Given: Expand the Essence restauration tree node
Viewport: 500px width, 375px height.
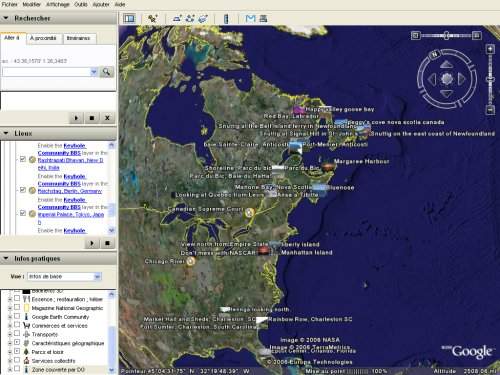Looking at the screenshot, I should pos(10,299).
